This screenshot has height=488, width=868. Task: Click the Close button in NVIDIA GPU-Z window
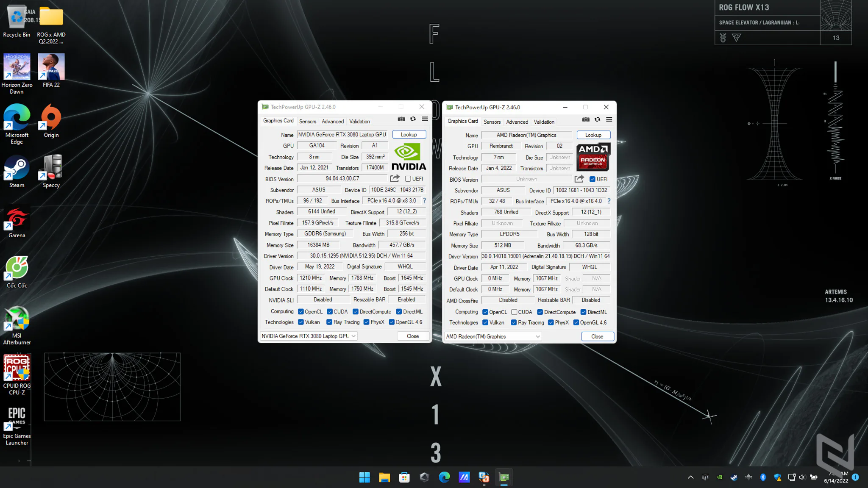(x=413, y=336)
